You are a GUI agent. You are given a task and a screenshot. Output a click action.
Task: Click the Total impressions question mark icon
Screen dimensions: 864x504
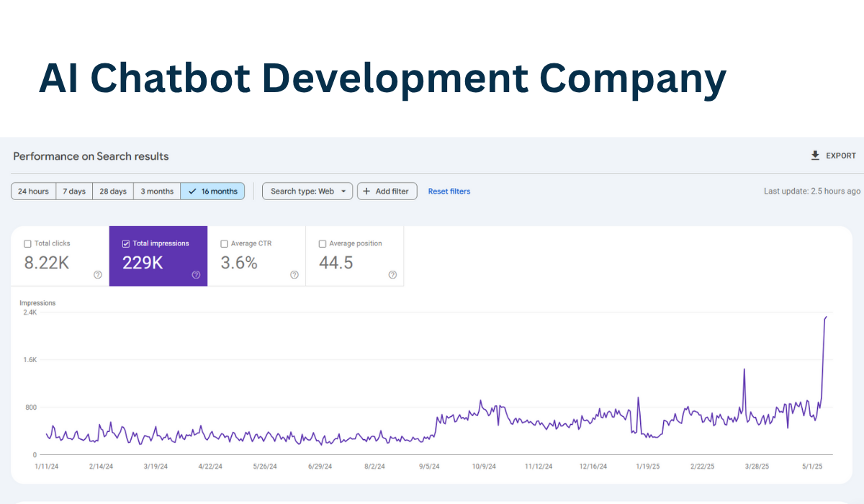click(x=196, y=274)
